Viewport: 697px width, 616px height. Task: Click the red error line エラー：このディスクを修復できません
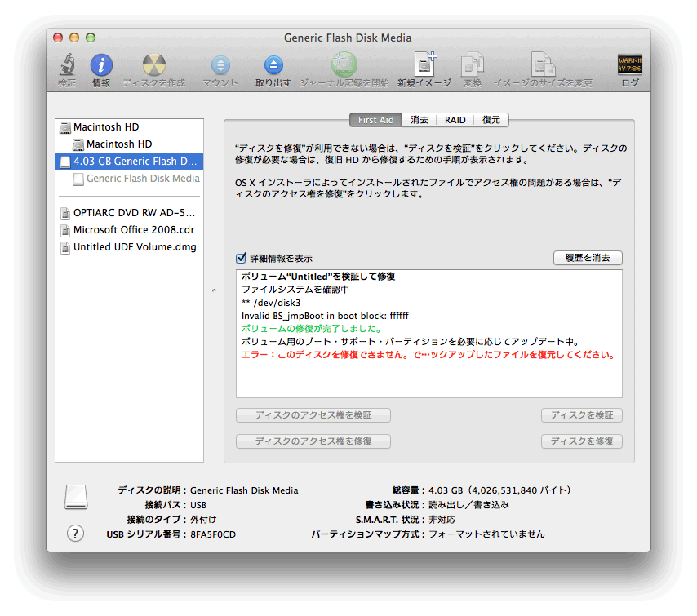click(x=428, y=355)
